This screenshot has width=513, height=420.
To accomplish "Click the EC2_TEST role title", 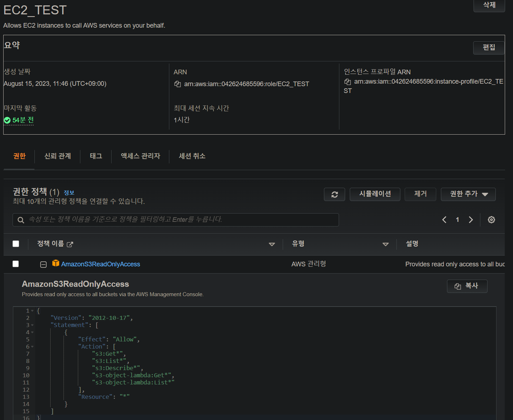I will tap(35, 10).
